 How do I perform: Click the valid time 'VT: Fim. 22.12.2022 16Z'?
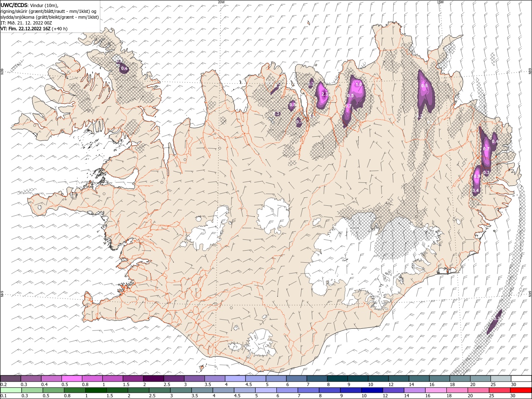[x=25, y=29]
